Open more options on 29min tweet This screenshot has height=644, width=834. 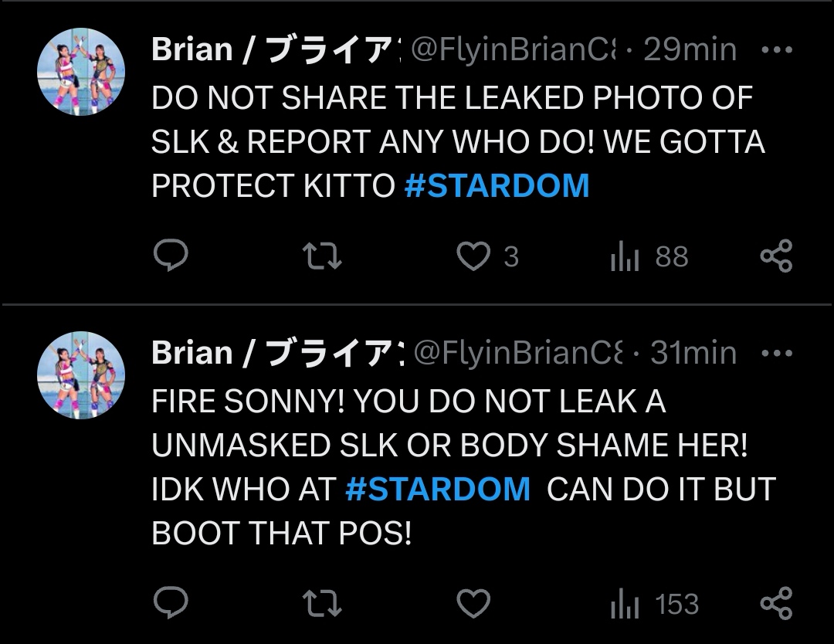point(776,51)
